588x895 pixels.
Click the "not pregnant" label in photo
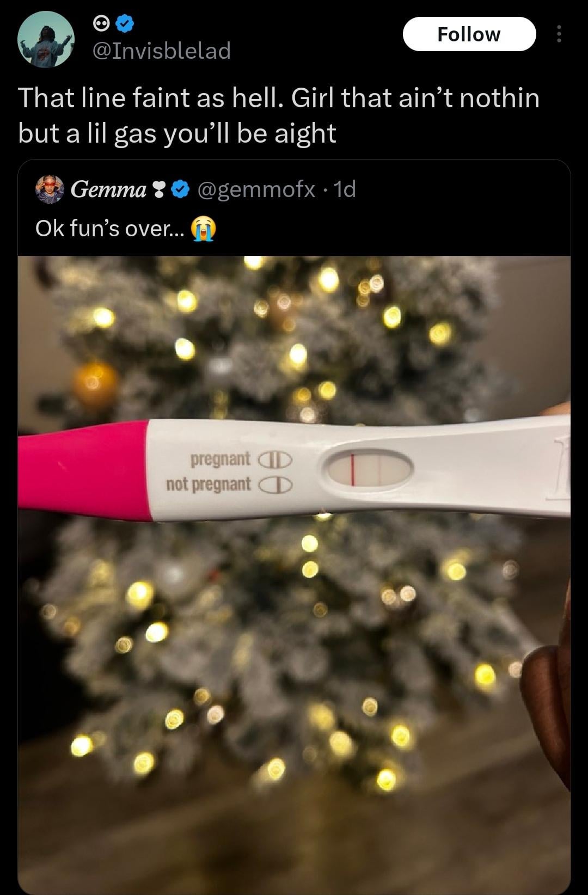point(209,484)
